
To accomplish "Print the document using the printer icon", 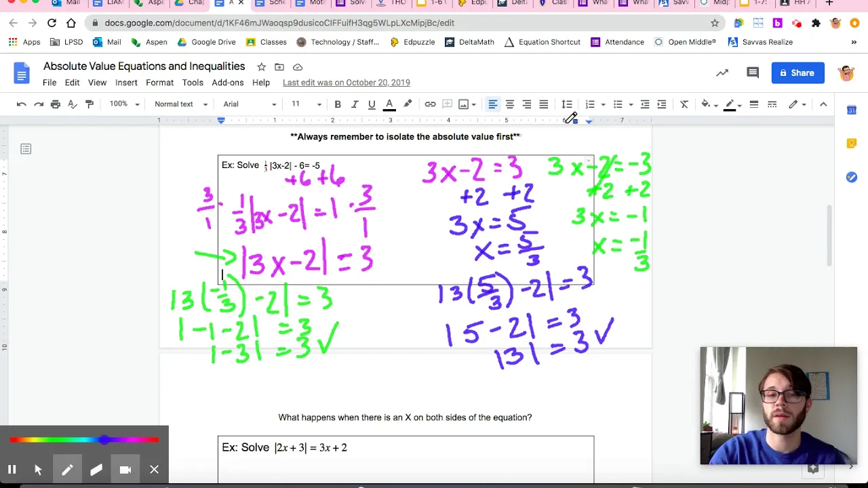I will [56, 104].
